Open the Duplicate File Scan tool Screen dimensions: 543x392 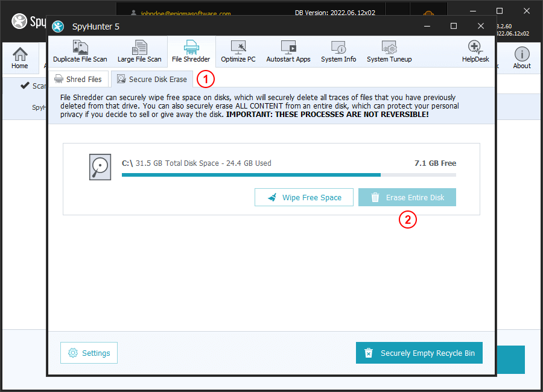pos(80,52)
